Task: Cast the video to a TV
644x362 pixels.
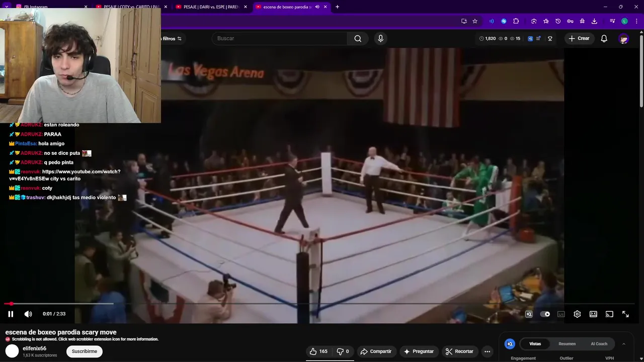Action: [x=609, y=314]
